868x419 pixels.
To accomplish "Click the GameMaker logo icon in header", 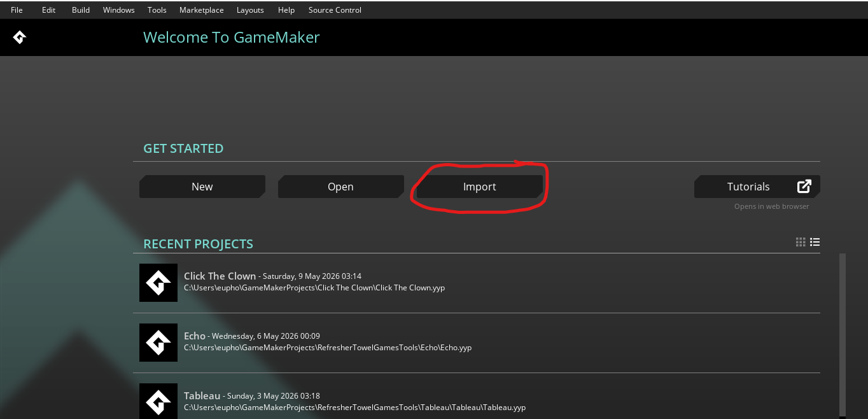I will coord(19,38).
